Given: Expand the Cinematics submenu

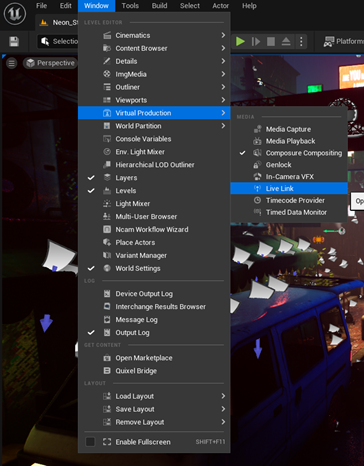Looking at the screenshot, I should (x=154, y=35).
